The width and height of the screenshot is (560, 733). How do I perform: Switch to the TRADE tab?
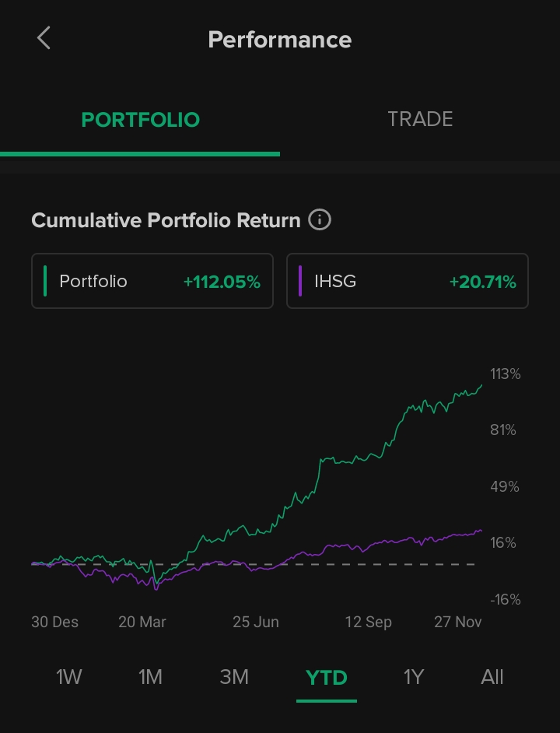pyautogui.click(x=420, y=119)
